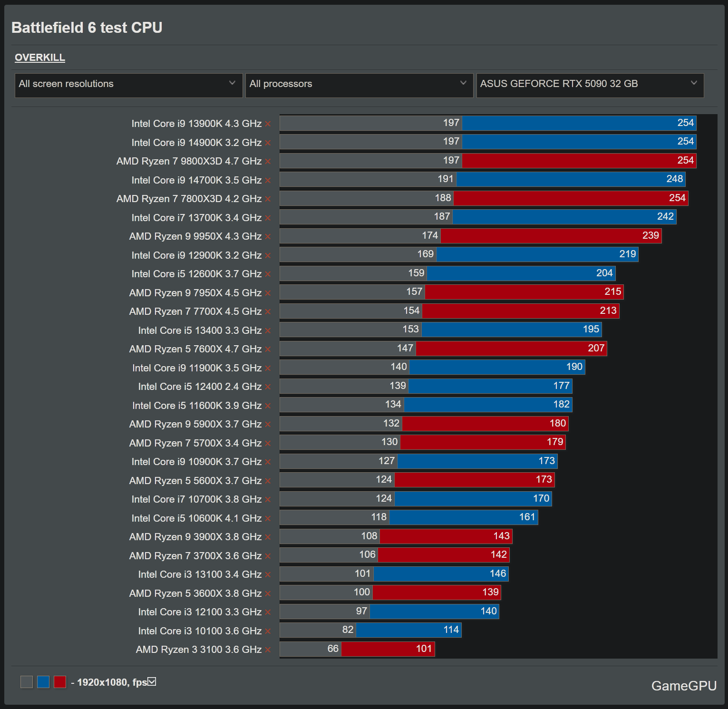Select the OVERKILL quality tab
728x709 pixels.
[40, 58]
